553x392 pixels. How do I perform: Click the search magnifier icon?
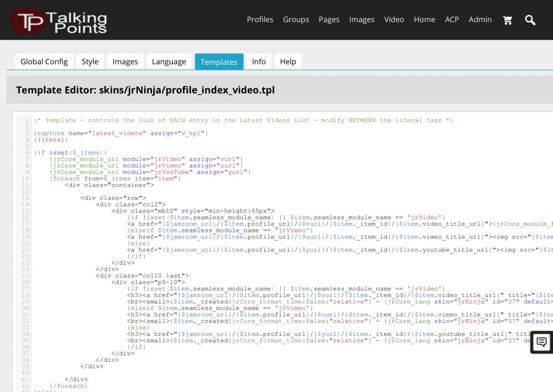click(x=530, y=20)
